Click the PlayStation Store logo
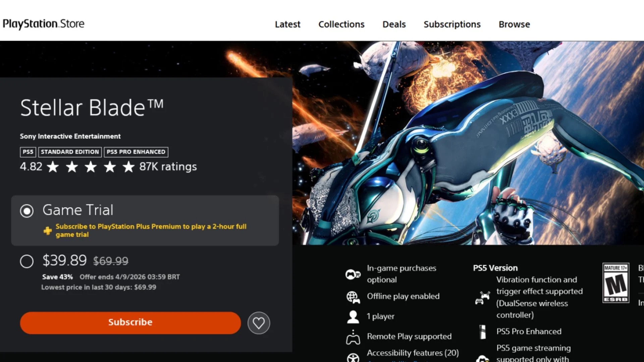The image size is (644, 362). point(44,24)
